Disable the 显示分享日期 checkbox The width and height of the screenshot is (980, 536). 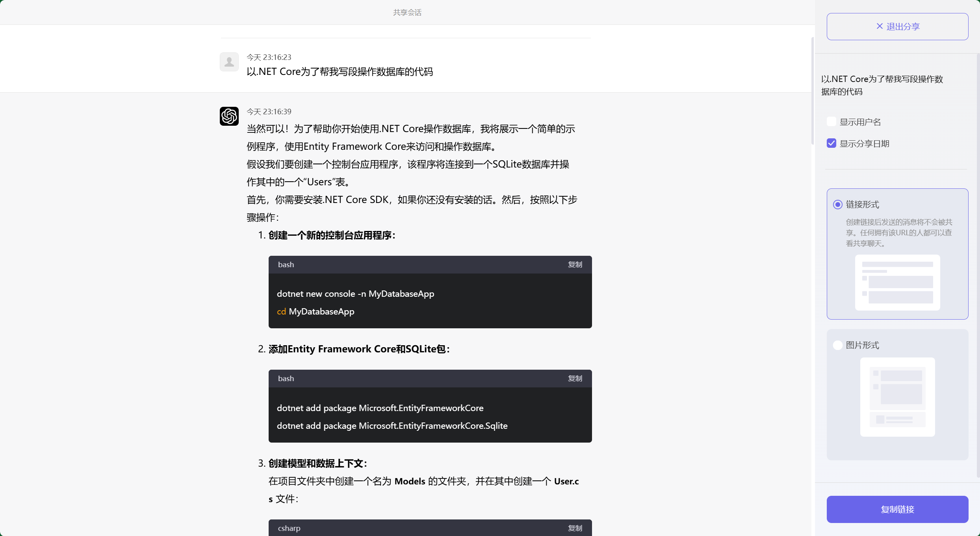pos(832,143)
